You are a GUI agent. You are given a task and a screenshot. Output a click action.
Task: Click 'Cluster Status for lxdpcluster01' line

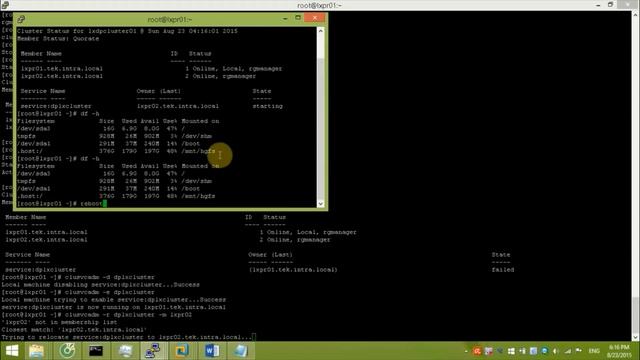point(127,31)
